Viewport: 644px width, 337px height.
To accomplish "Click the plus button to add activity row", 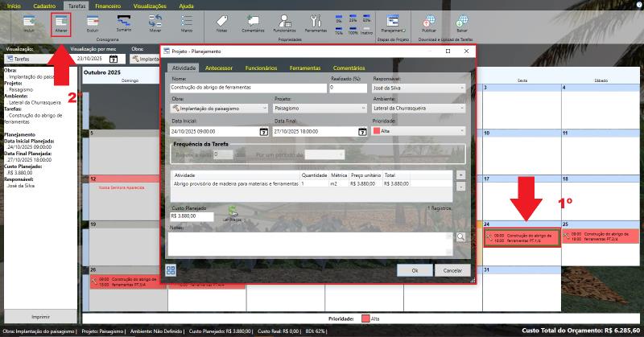I will tap(460, 174).
